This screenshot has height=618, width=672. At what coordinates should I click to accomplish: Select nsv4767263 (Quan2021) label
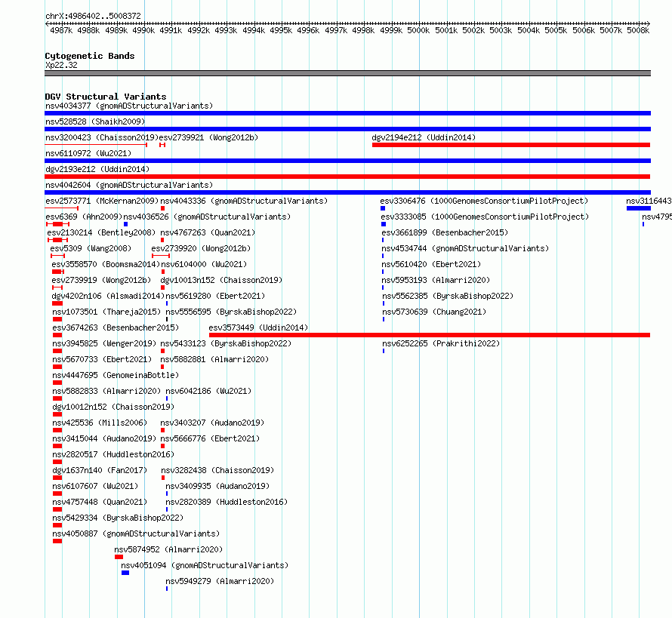[208, 232]
